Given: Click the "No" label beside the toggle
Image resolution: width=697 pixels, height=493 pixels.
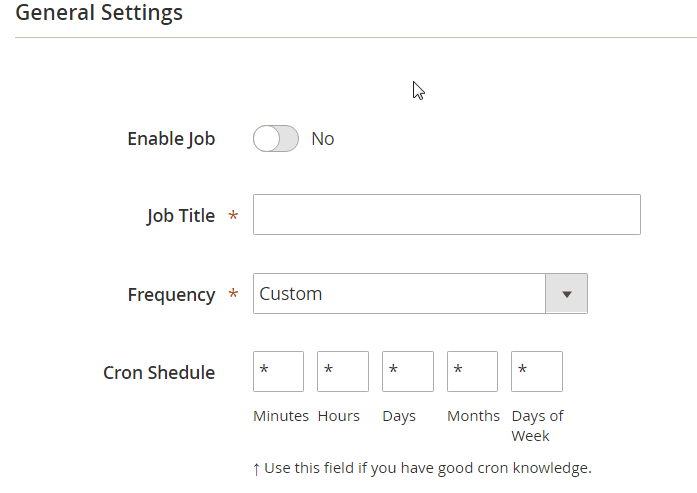Looking at the screenshot, I should click(x=322, y=139).
